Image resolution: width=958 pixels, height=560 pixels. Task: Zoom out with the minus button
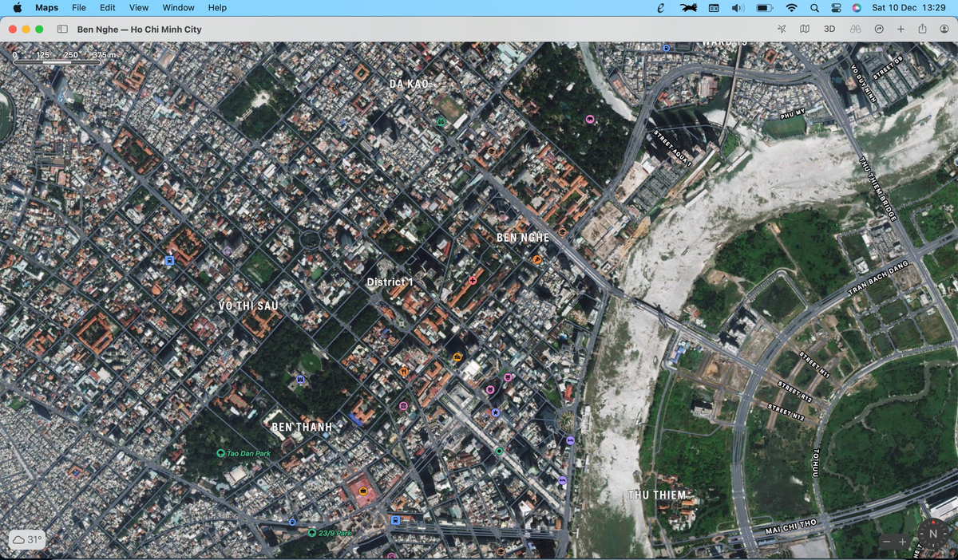[x=887, y=542]
